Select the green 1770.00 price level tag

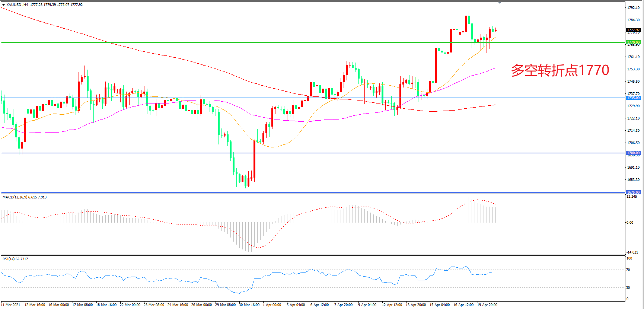[633, 42]
